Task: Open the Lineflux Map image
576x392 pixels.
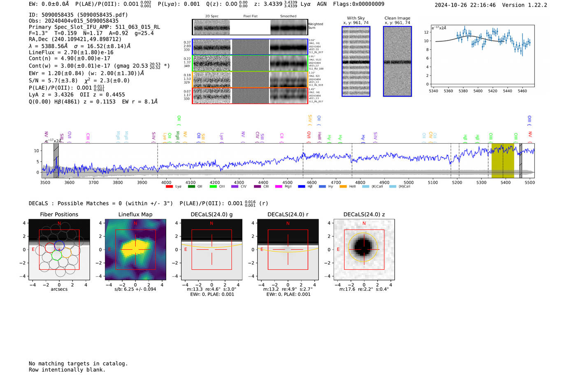Action: point(135,249)
